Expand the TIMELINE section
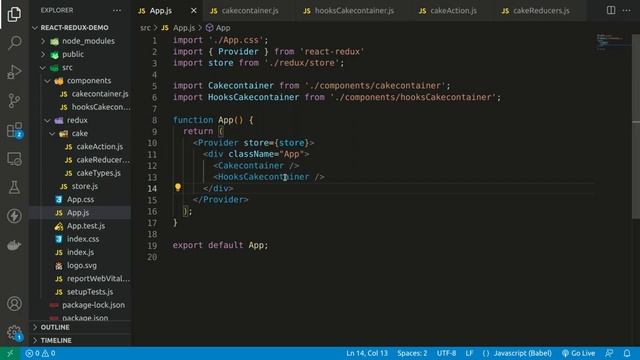The width and height of the screenshot is (640, 360). click(80, 340)
